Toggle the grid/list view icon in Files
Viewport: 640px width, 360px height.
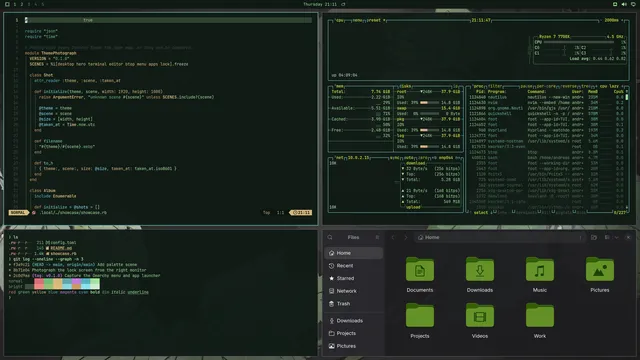coord(607,237)
